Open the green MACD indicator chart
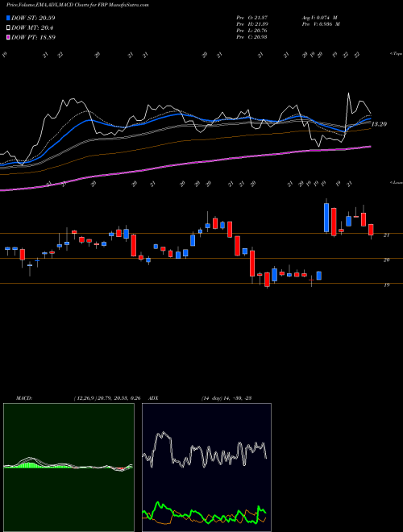This screenshot has height=532, width=403. tap(69, 468)
